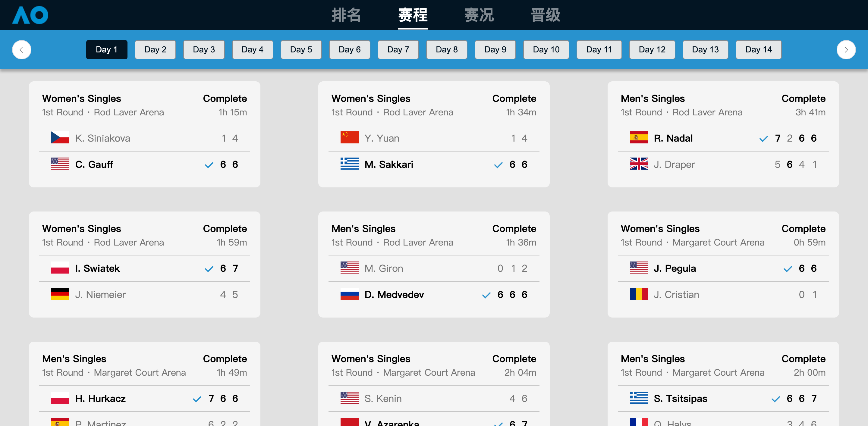This screenshot has width=868, height=426.
Task: Click the AO logo
Action: (30, 15)
